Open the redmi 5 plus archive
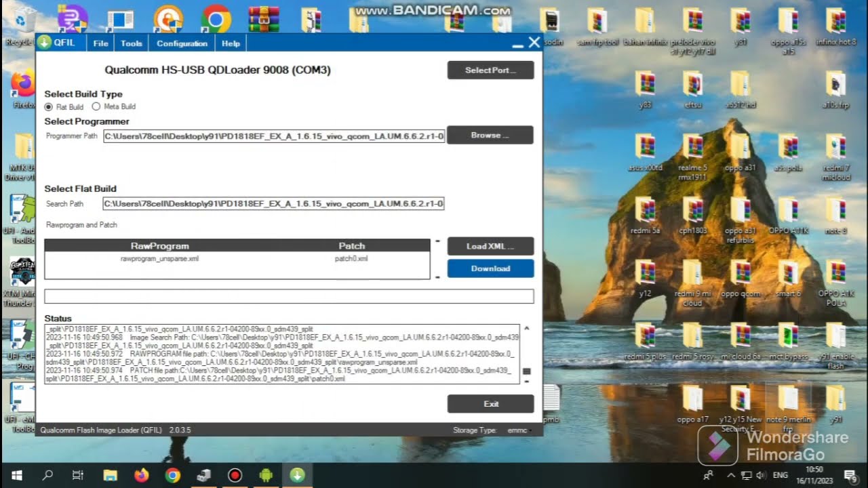The image size is (868, 488). click(645, 342)
